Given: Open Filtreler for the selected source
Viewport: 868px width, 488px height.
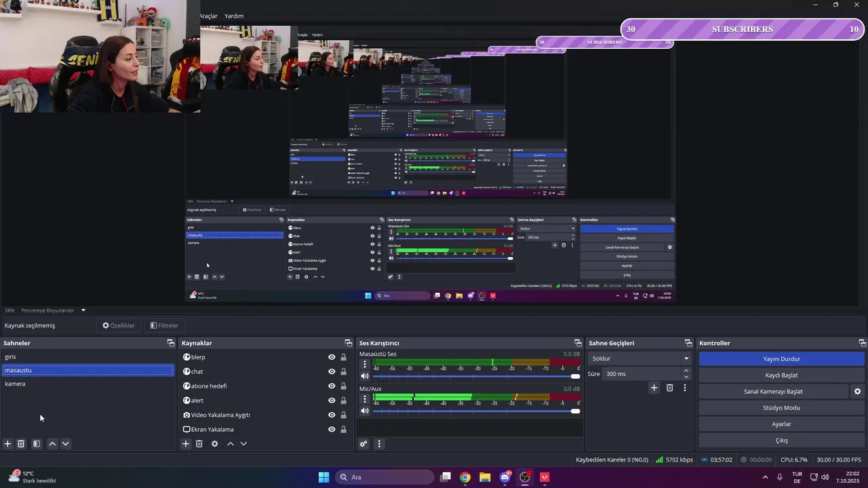Looking at the screenshot, I should (x=165, y=325).
